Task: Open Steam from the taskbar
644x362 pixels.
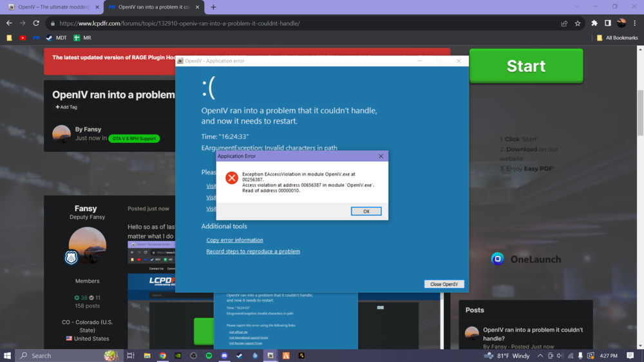Action: tap(240, 356)
